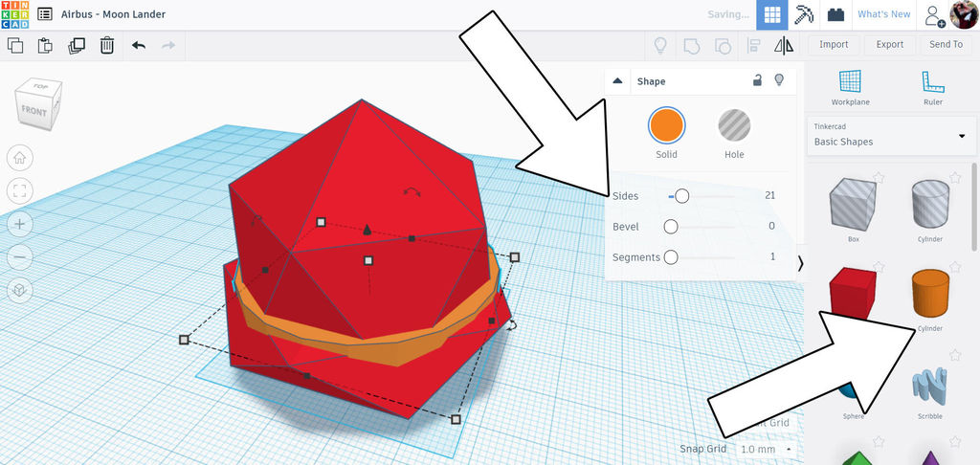
Task: Undo the last action
Action: click(x=139, y=45)
